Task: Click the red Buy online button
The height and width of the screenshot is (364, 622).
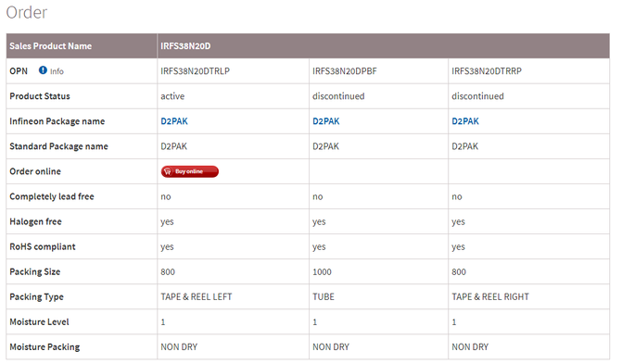Action: (190, 171)
